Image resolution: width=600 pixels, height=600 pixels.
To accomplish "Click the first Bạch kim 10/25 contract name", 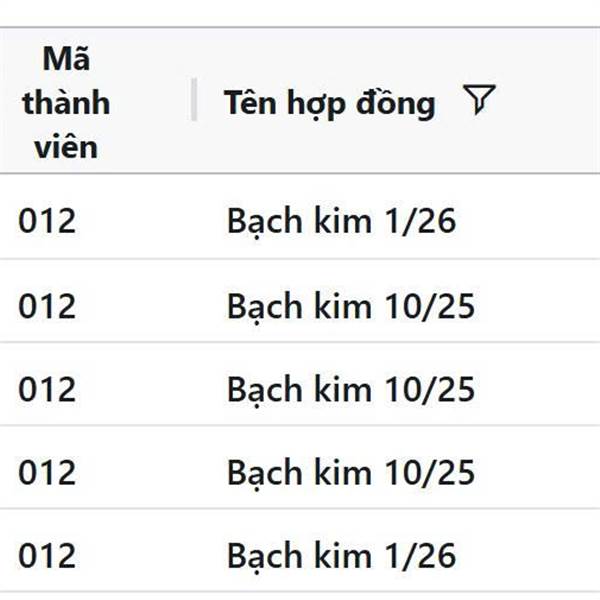I will [x=351, y=307].
